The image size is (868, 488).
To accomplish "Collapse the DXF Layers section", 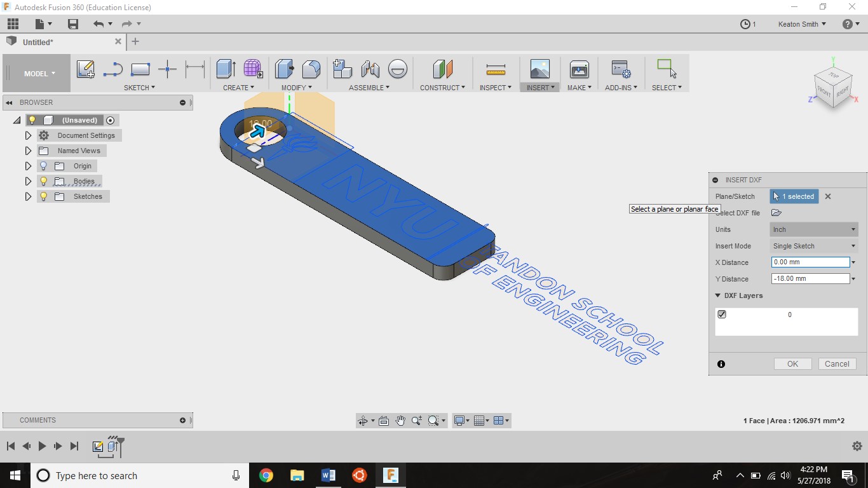I will (718, 295).
